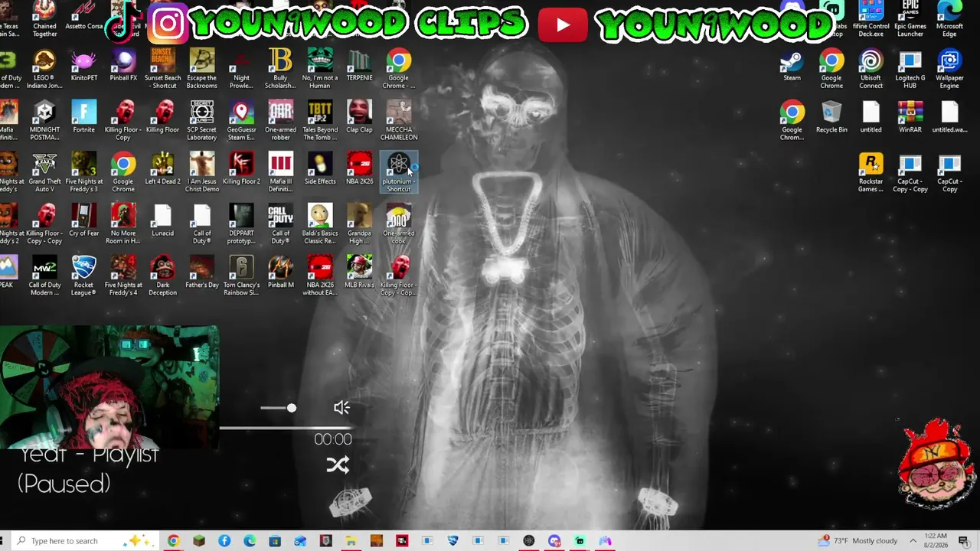The height and width of the screenshot is (551, 980).
Task: Select the Side Effects desktop icon
Action: click(x=320, y=170)
